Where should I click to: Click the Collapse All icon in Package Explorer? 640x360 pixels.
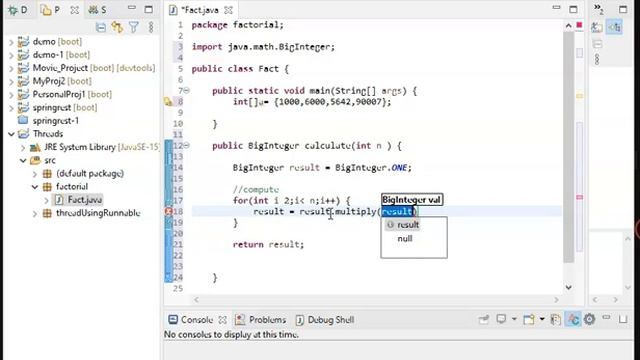click(100, 27)
